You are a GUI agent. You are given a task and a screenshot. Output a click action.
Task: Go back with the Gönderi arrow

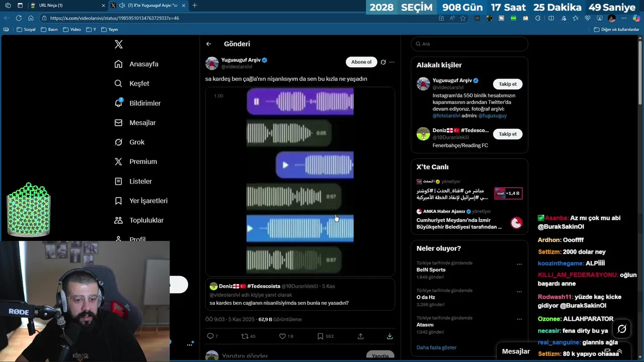pyautogui.click(x=208, y=44)
